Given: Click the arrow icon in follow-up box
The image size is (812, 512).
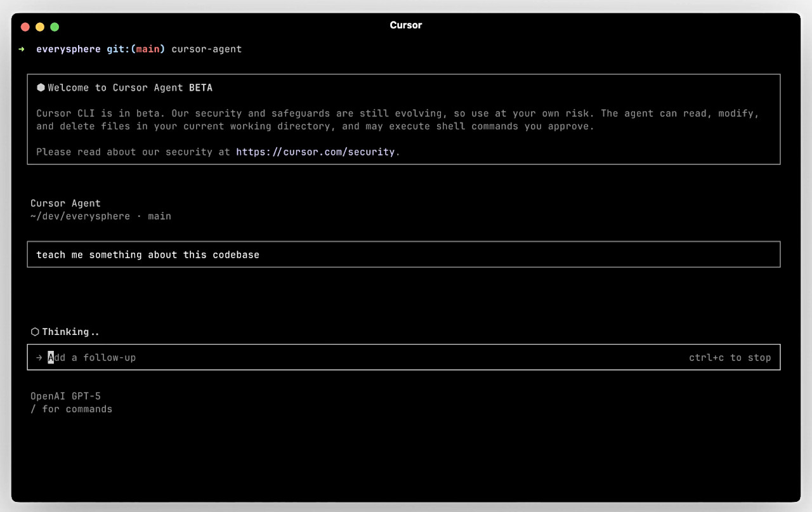Looking at the screenshot, I should coord(39,358).
